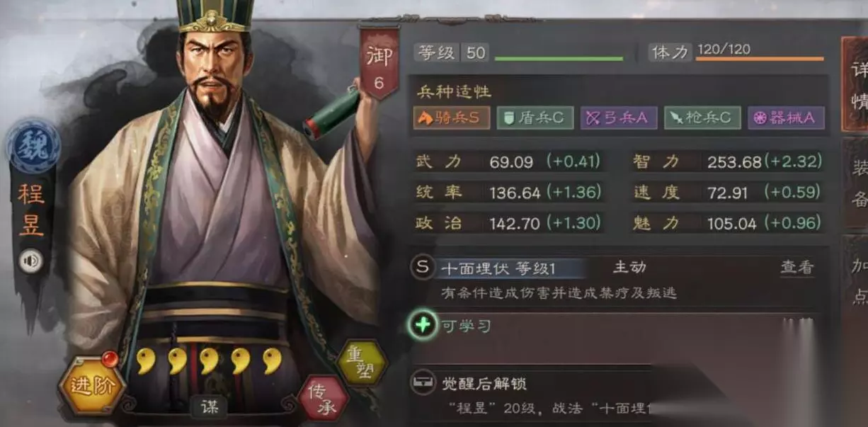Open the 加点 side tab
Image resolution: width=868 pixels, height=427 pixels.
point(856,281)
